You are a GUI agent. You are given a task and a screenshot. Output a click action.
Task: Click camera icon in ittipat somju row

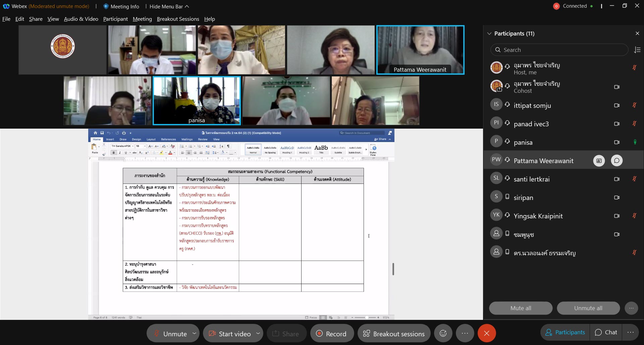616,106
